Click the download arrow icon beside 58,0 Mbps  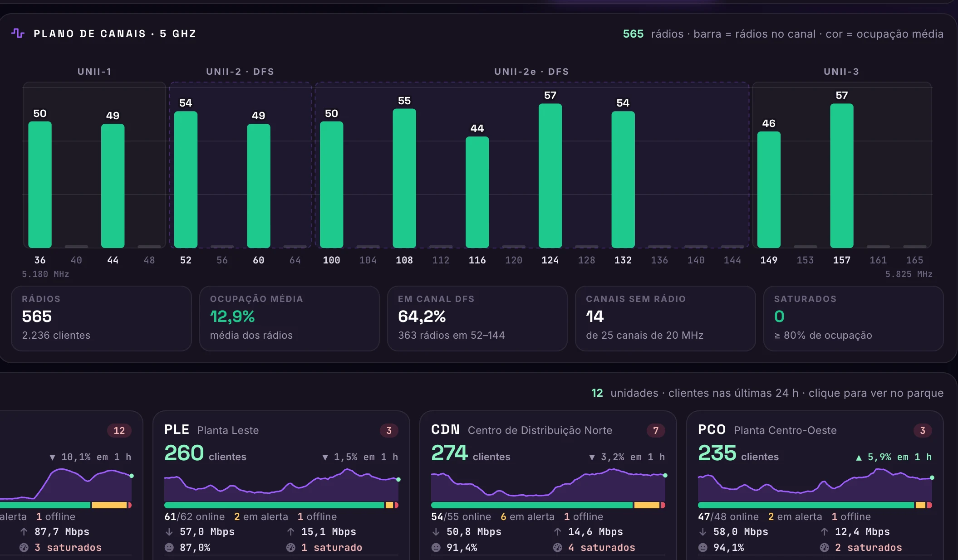coord(703,531)
